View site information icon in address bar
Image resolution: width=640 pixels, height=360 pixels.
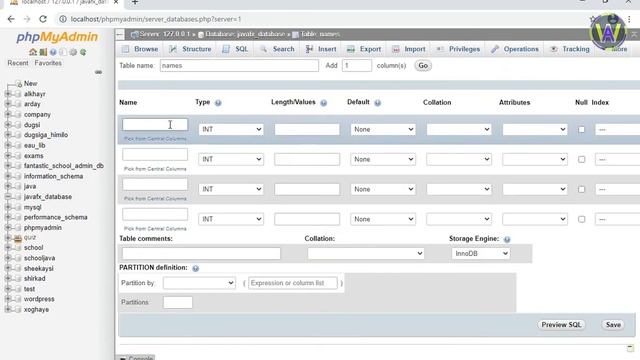pos(62,19)
